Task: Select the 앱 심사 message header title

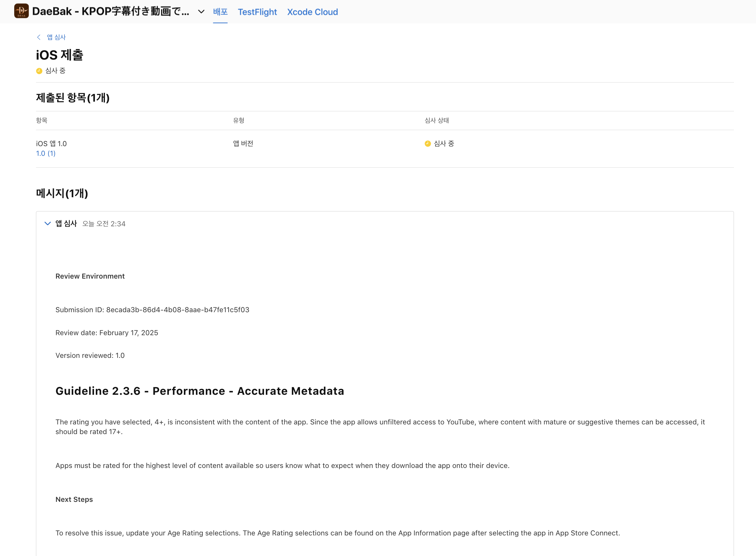Action: tap(66, 224)
